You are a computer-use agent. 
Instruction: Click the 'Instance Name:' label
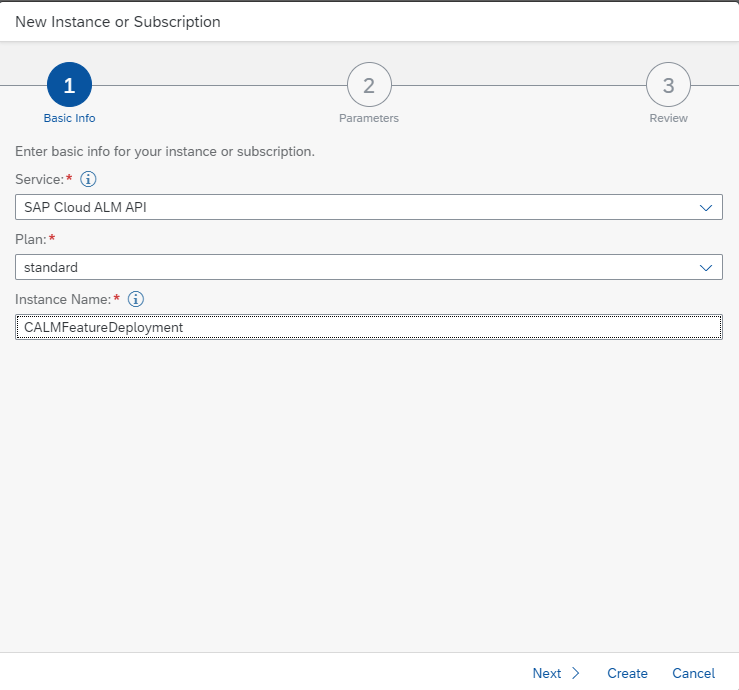pyautogui.click(x=63, y=299)
